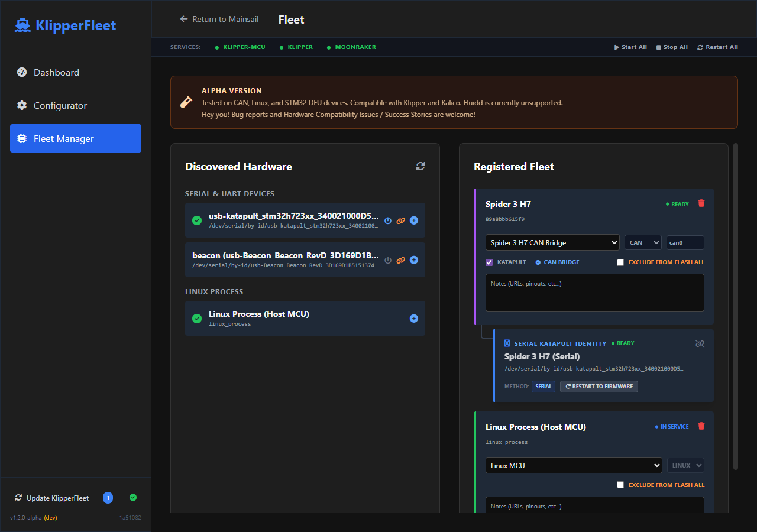Click the 1a51082 commit hash
Image resolution: width=757 pixels, height=532 pixels.
pyautogui.click(x=130, y=518)
